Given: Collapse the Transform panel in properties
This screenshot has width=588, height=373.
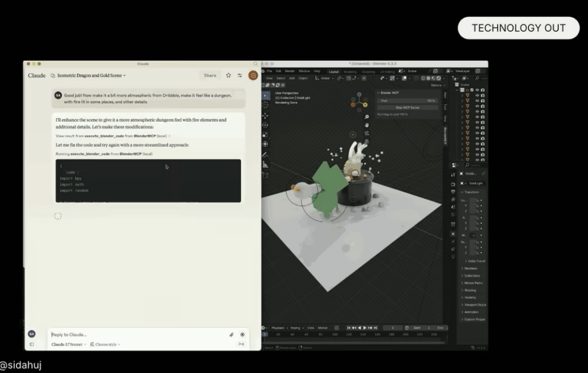Looking at the screenshot, I should click(x=462, y=192).
